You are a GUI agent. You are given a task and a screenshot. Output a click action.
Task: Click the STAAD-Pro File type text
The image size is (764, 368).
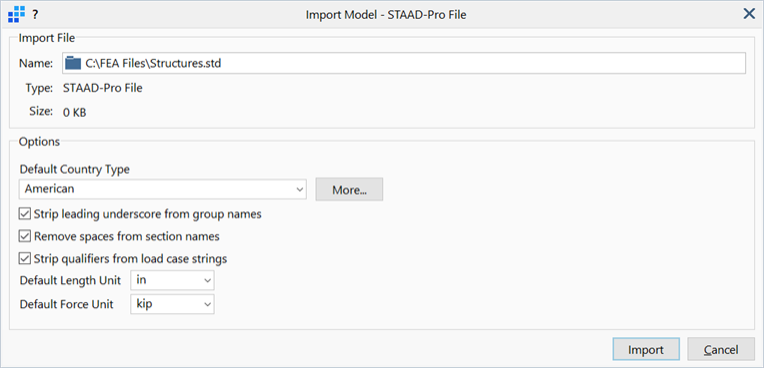[103, 89]
